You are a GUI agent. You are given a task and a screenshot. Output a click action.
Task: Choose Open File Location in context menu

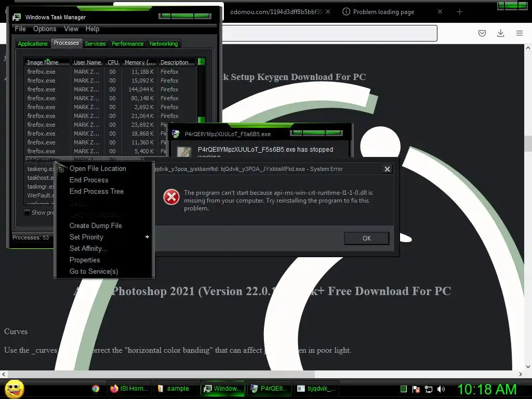pos(98,169)
